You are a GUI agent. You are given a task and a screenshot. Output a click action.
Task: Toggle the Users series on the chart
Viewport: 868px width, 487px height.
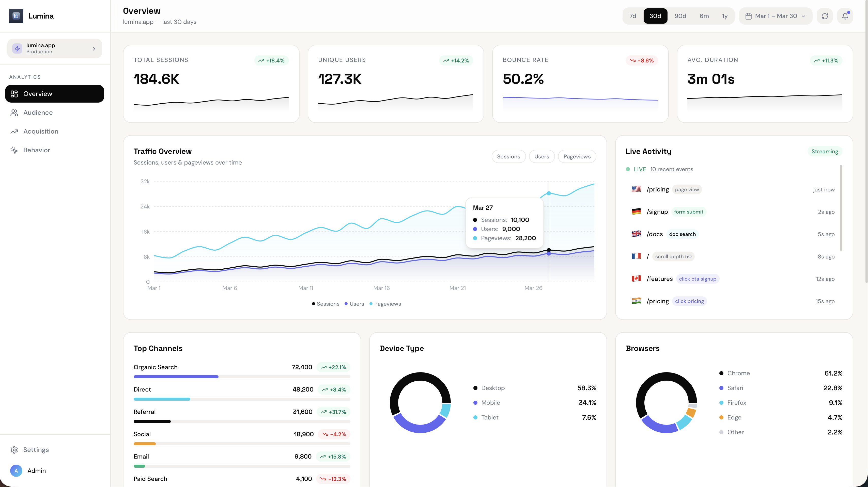point(541,156)
